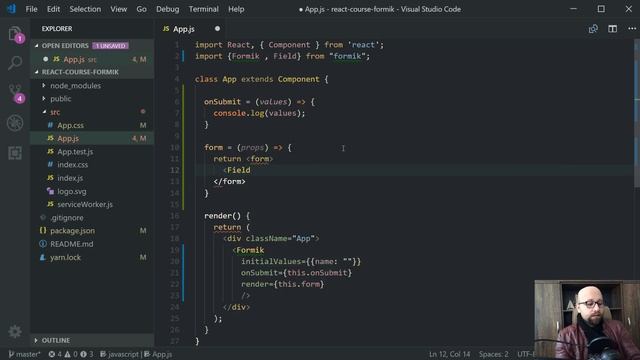Open the Go menu
640x360 pixels.
coord(141,9)
